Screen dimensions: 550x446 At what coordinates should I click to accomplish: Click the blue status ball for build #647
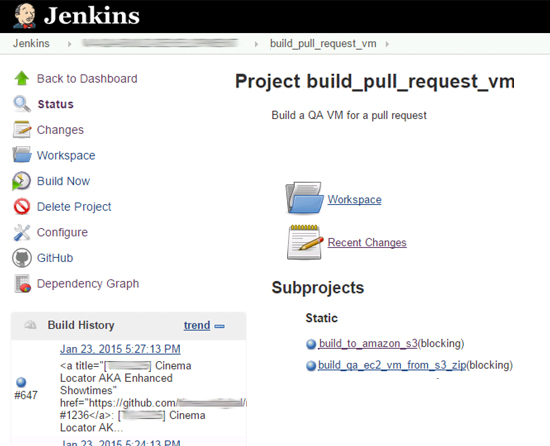pyautogui.click(x=21, y=382)
